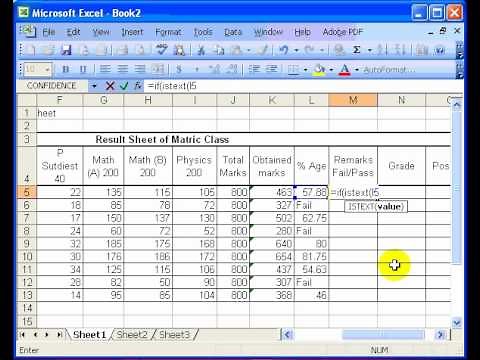This screenshot has height=360, width=480.
Task: Click the Cut scissors icon
Action: [201, 50]
